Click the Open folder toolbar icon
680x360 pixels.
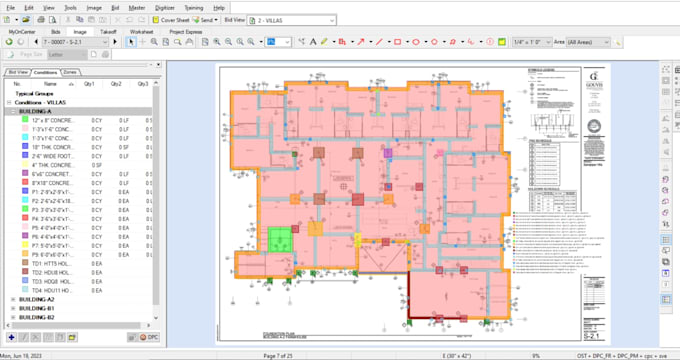[26, 20]
